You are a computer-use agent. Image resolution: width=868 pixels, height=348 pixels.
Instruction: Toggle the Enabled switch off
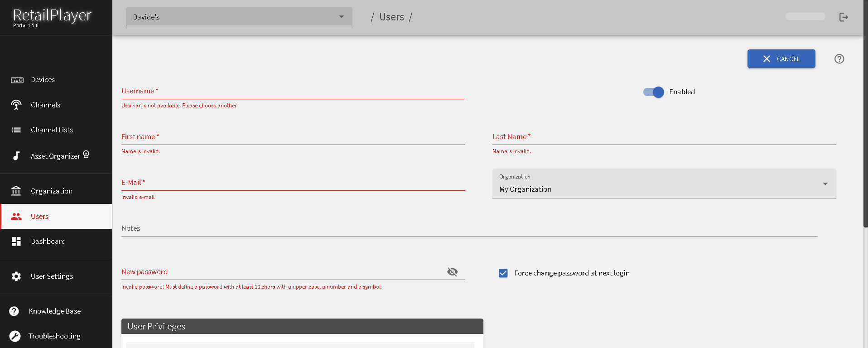click(x=653, y=92)
